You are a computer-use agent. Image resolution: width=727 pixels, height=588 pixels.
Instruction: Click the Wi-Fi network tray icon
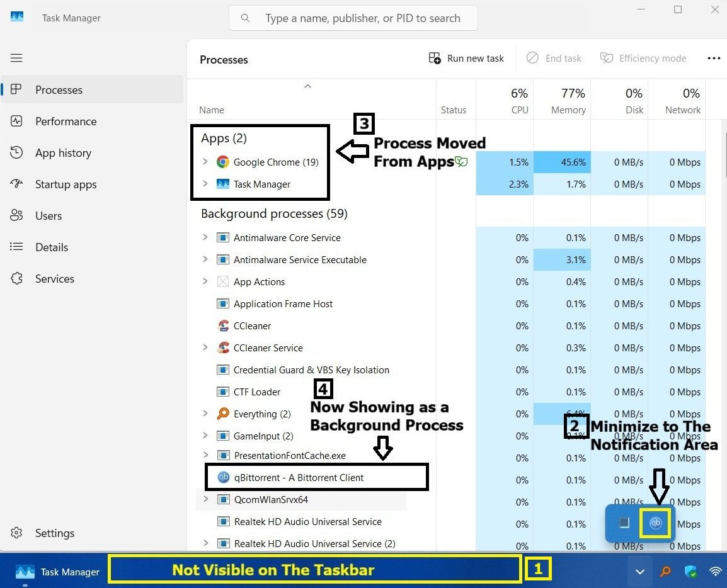pyautogui.click(x=716, y=572)
